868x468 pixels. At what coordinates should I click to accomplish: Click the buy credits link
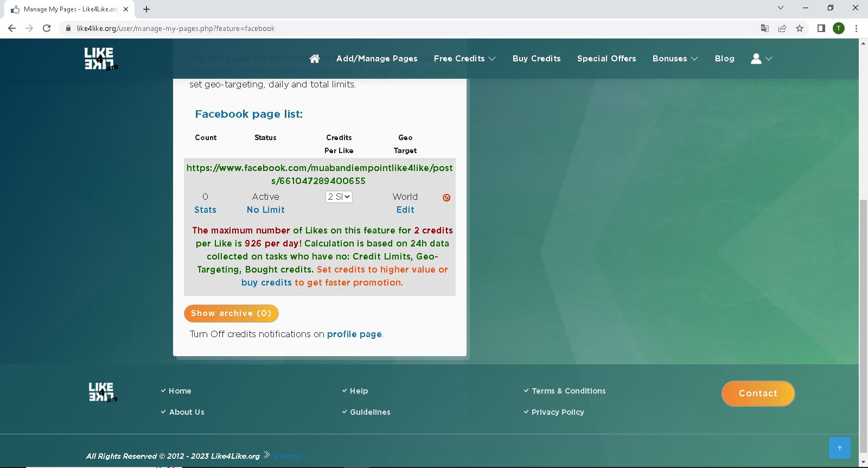(x=266, y=282)
